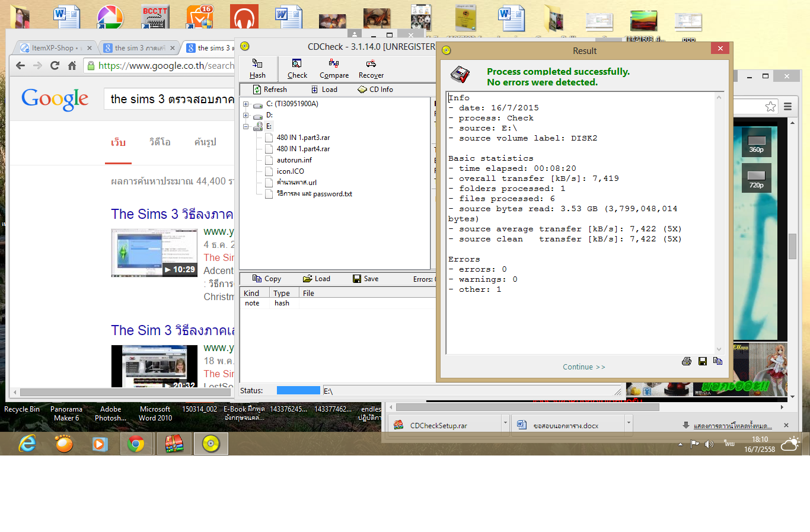Start the Check tool in CDCheck
This screenshot has height=532, width=810.
(x=297, y=68)
